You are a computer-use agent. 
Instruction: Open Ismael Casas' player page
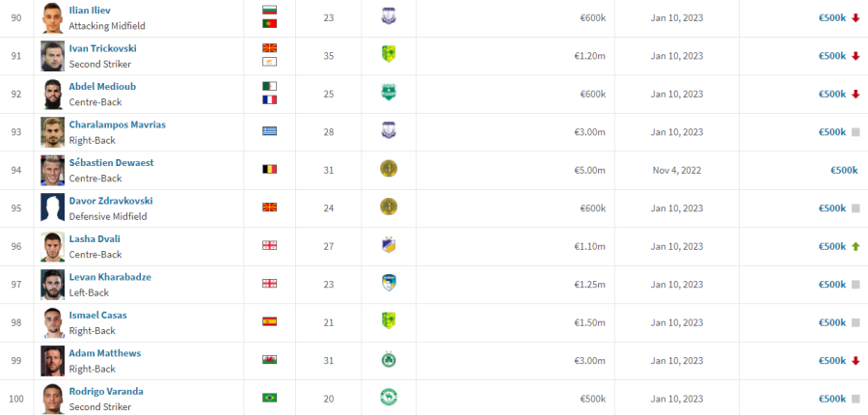(x=98, y=315)
